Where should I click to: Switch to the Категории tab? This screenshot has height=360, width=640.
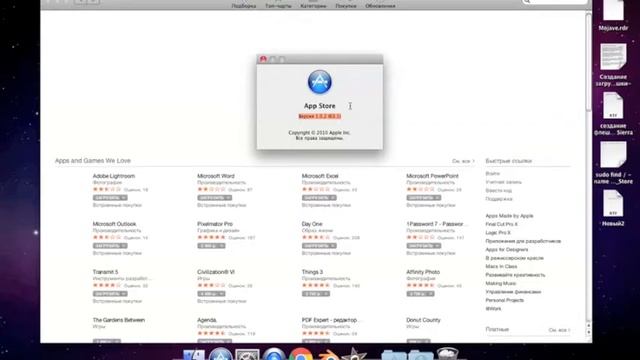tap(313, 5)
